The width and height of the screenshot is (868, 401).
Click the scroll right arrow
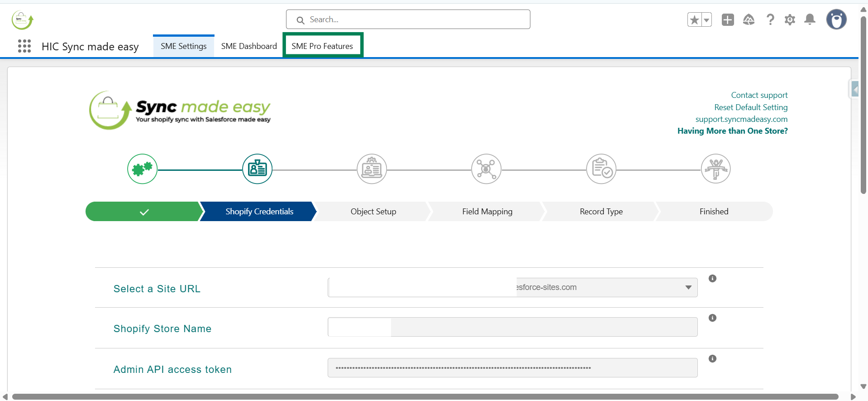click(x=853, y=397)
